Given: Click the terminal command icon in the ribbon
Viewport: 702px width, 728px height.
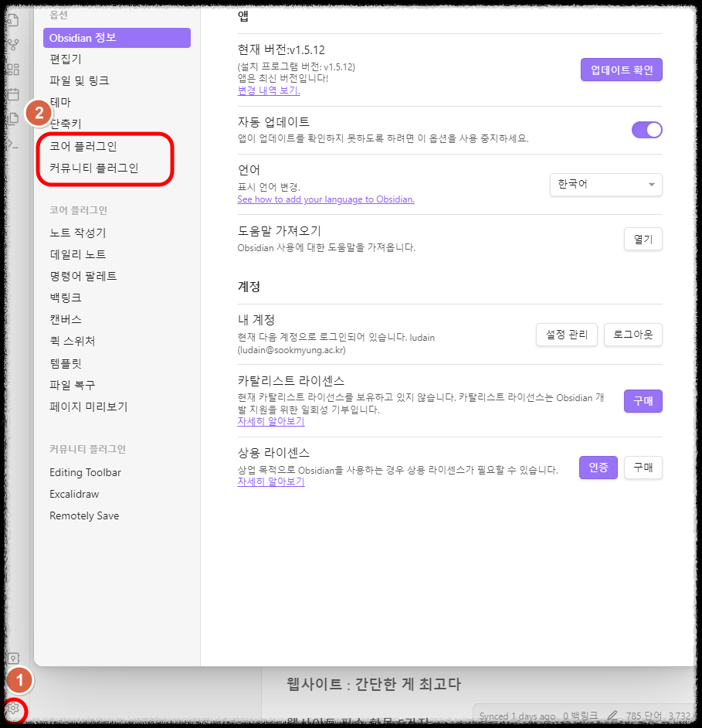Looking at the screenshot, I should (12, 143).
